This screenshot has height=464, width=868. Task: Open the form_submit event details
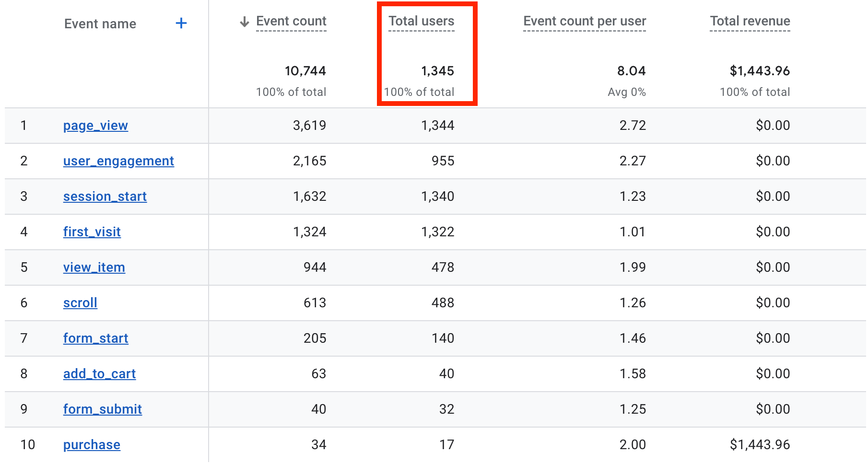point(103,409)
